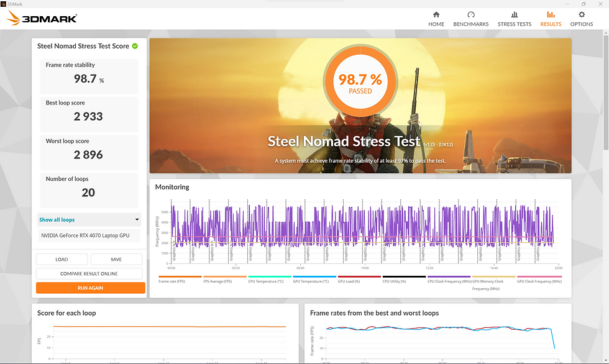Select the Number of loops value 20
The height and width of the screenshot is (364, 609).
pyautogui.click(x=88, y=193)
